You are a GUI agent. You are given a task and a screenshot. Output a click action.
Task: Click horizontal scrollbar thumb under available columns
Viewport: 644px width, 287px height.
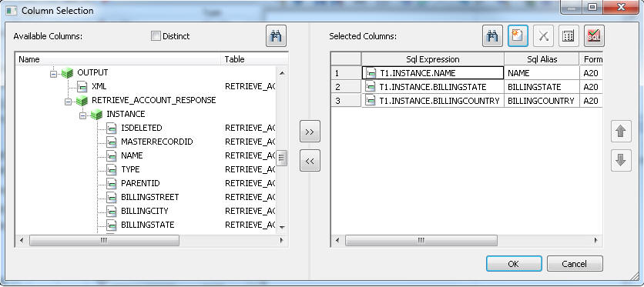click(104, 240)
